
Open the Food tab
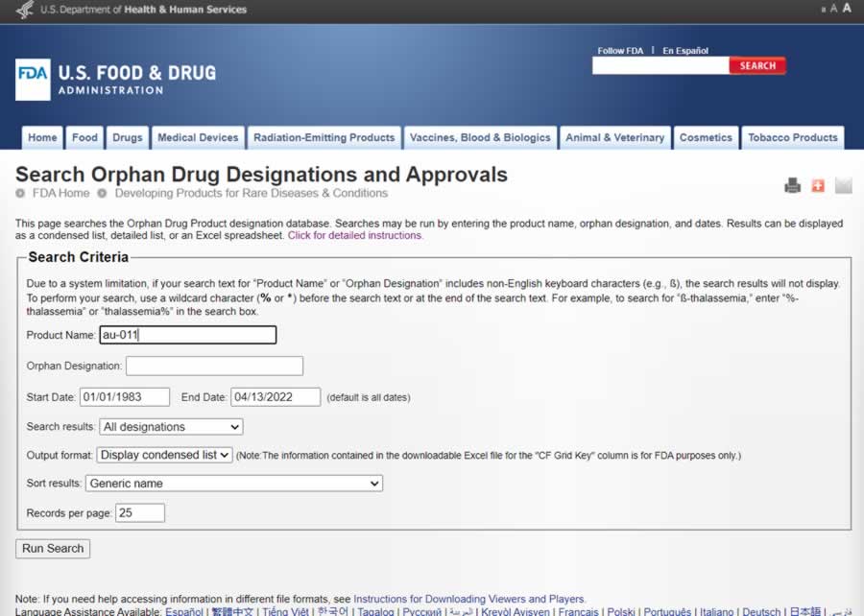(x=84, y=137)
